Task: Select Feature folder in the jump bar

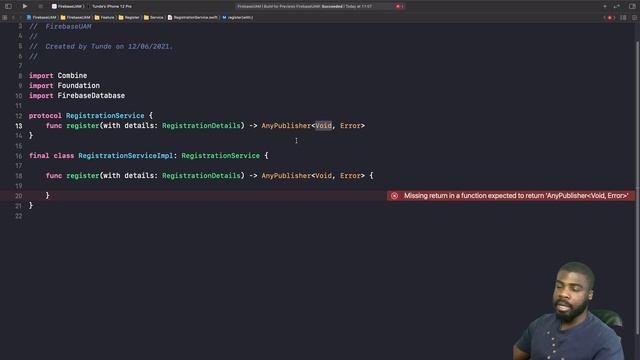Action: [104, 18]
